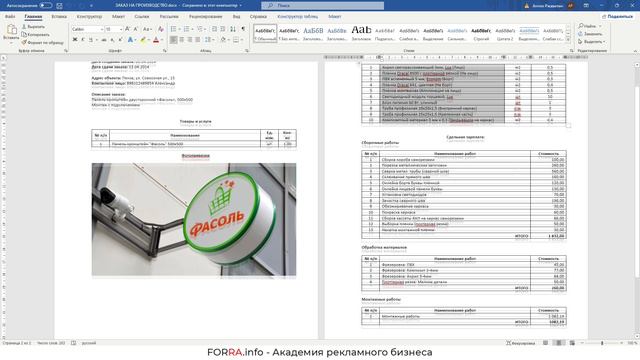Toggle underline formatting
This screenshot has height=360, width=640.
point(91,40)
